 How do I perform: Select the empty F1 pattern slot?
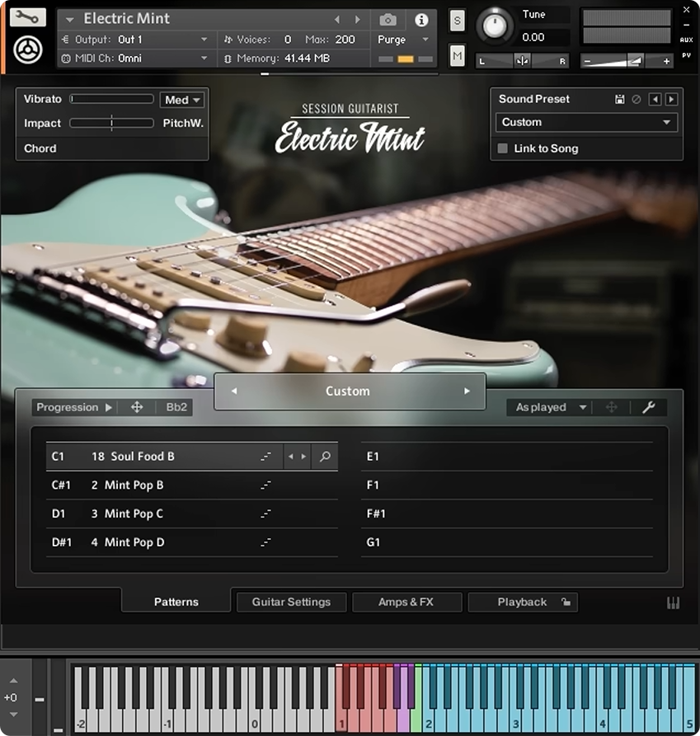coord(506,485)
